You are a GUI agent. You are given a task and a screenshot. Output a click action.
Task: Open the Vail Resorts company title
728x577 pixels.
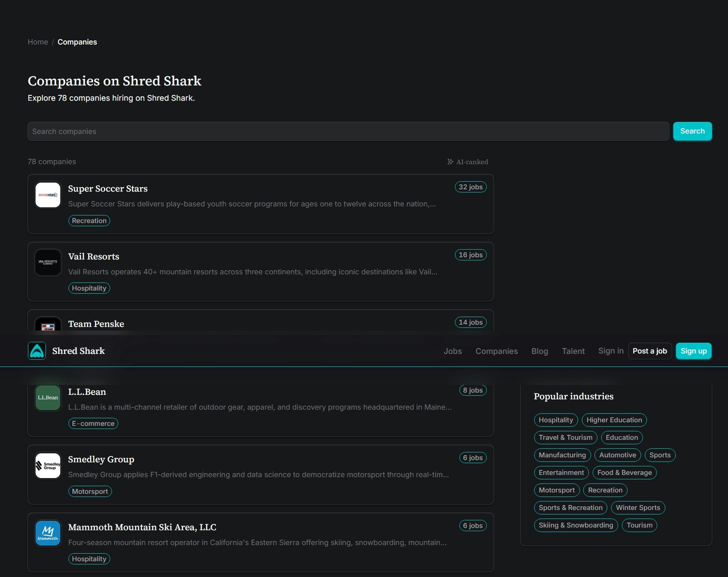[94, 256]
